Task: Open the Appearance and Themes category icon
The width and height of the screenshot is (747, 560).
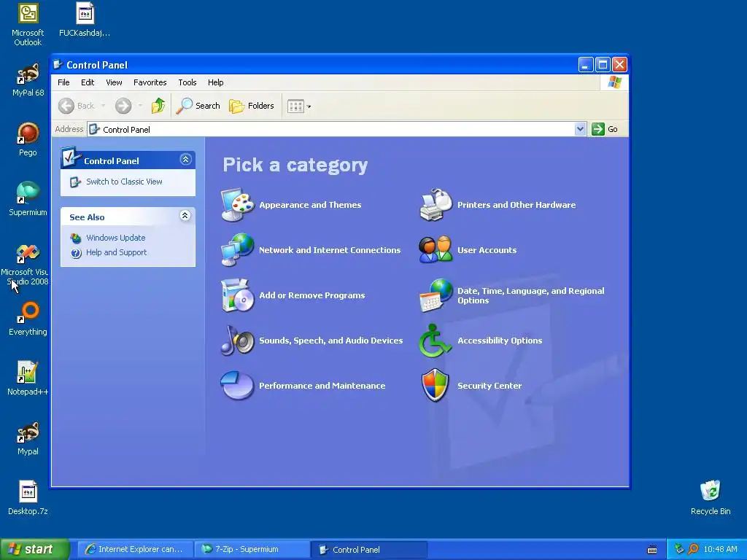Action: [238, 205]
